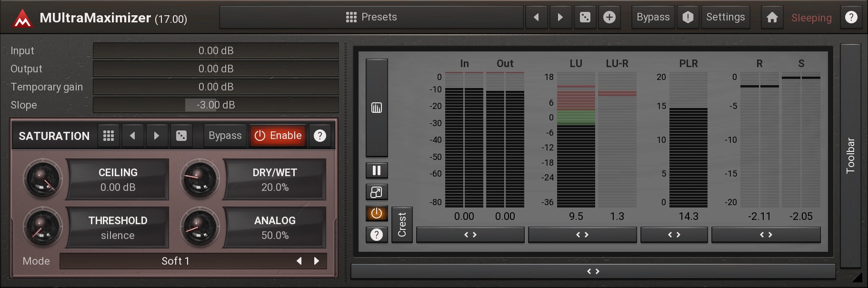Select next saturation Mode with right arrow
Screen dimensions: 868x288
(317, 261)
